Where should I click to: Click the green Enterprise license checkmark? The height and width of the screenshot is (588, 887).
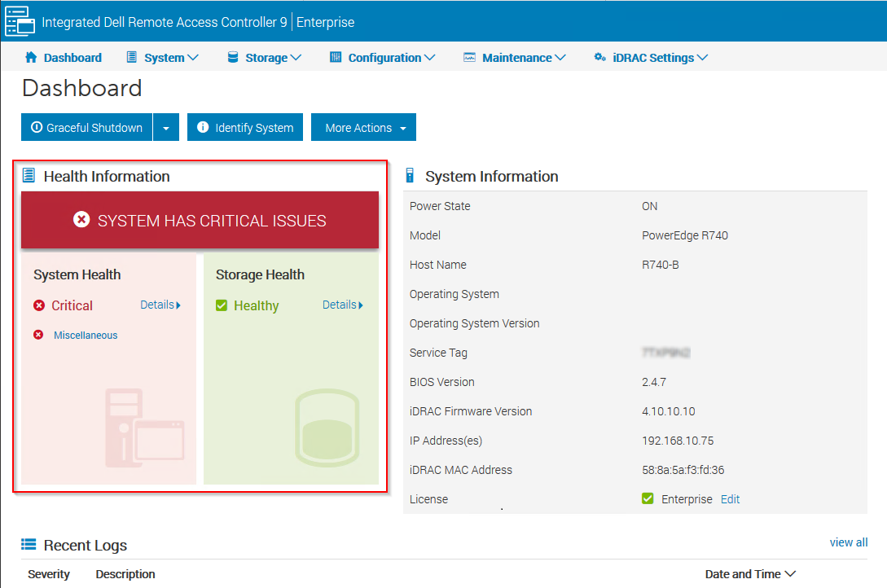[x=648, y=498]
